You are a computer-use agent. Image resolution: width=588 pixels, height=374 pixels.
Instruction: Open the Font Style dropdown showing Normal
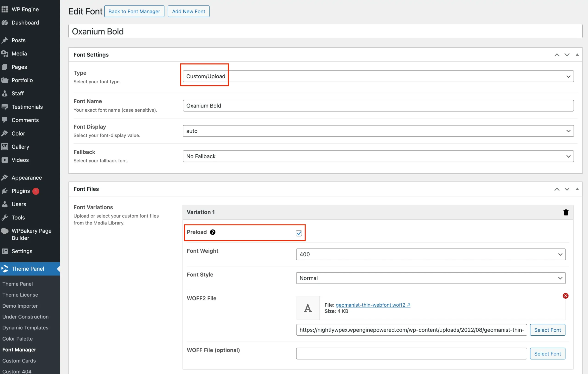click(431, 278)
